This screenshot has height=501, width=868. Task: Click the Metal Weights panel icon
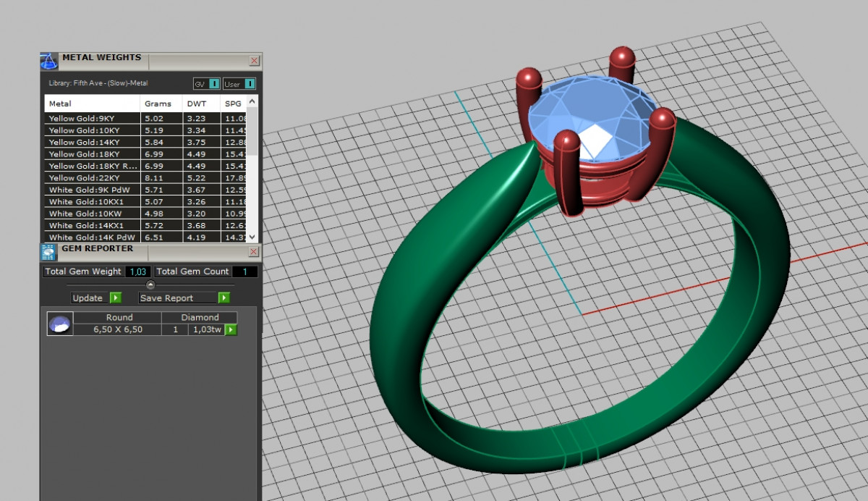(48, 60)
